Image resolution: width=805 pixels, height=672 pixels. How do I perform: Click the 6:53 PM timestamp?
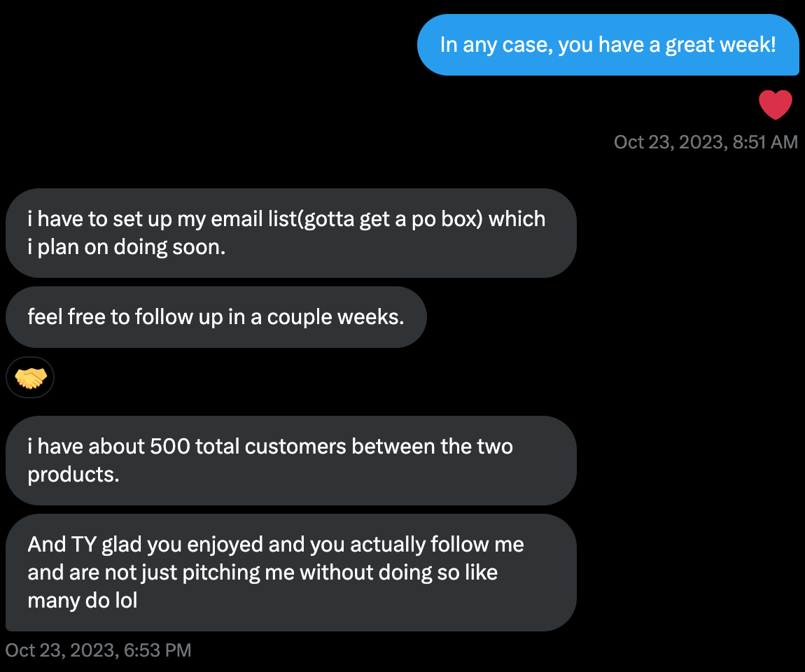(98, 650)
